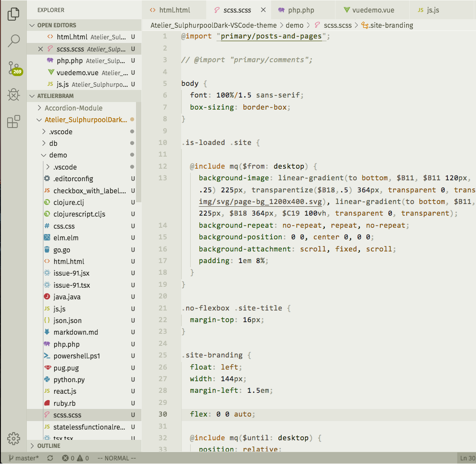
Task: Expand the Accordion-Module folder
Action: pyautogui.click(x=73, y=108)
